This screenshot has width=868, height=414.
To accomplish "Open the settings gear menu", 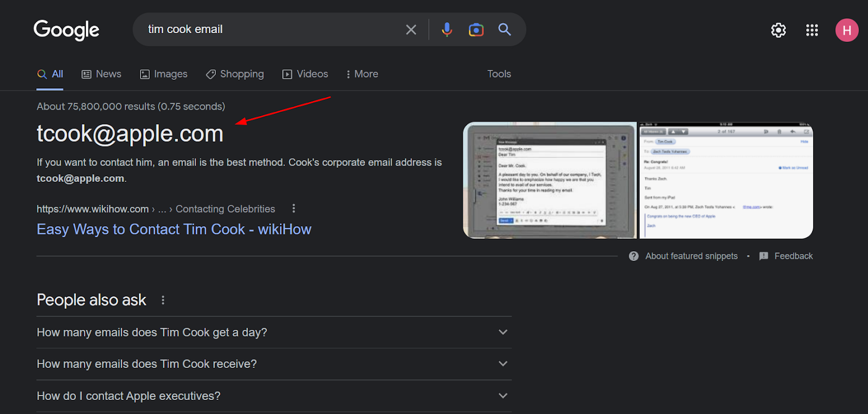I will point(778,30).
